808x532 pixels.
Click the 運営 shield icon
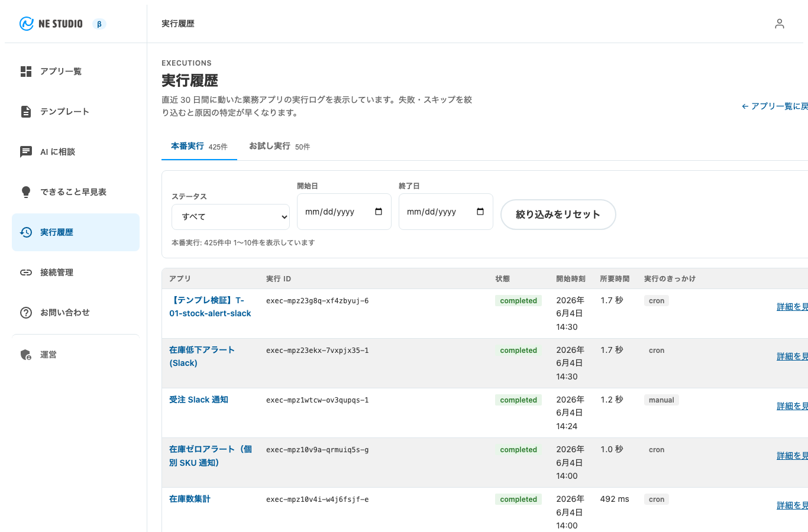coord(26,355)
